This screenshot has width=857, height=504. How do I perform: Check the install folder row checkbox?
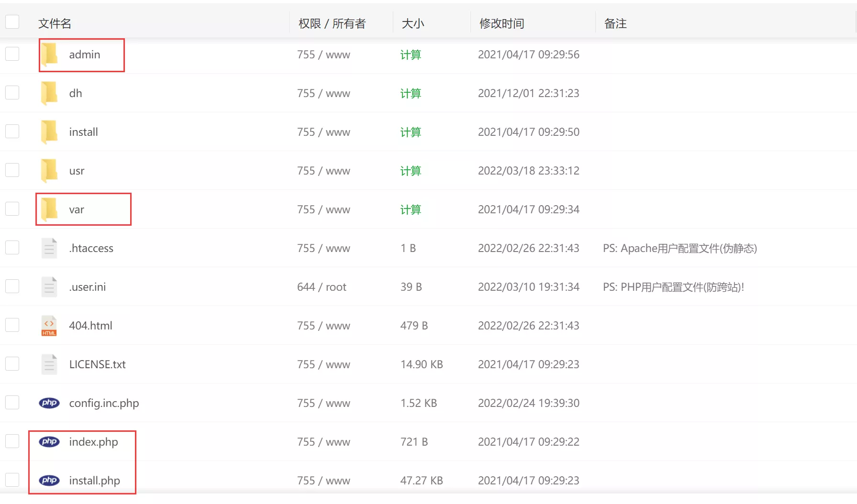pyautogui.click(x=12, y=131)
